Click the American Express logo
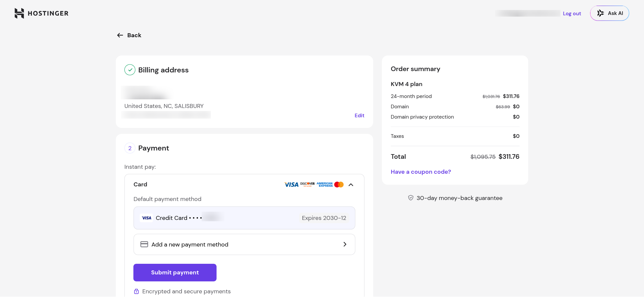644x297 pixels. pyautogui.click(x=324, y=184)
